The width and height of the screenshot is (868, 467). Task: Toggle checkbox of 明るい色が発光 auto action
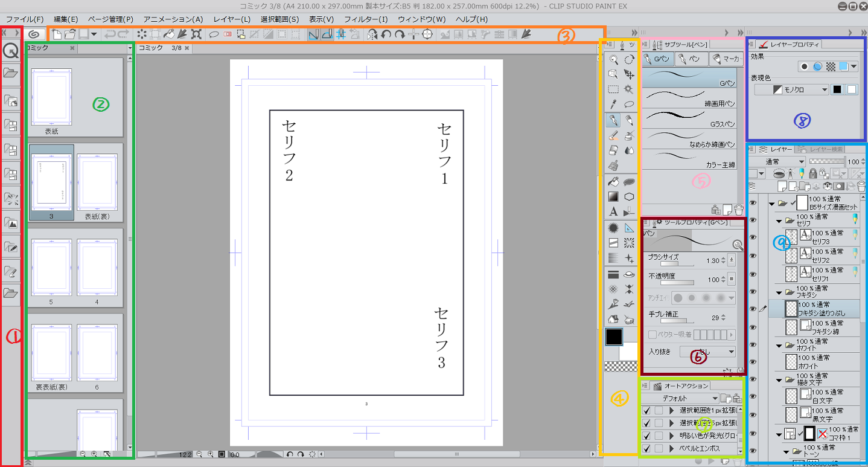[647, 436]
